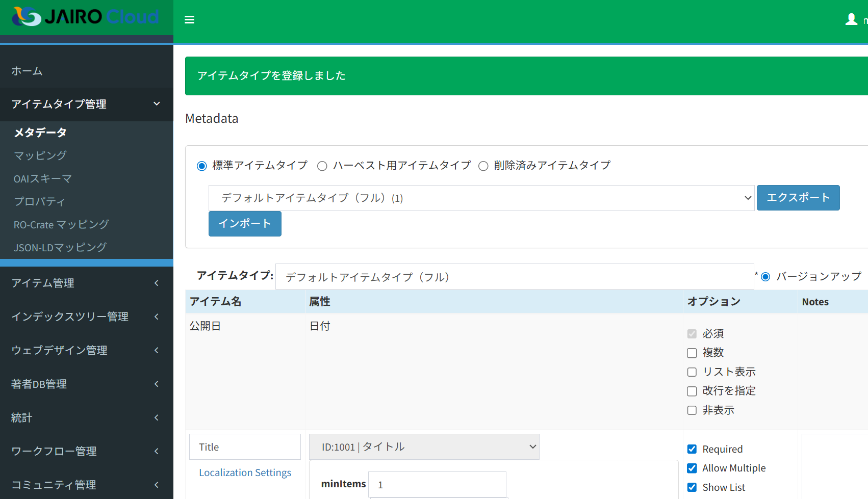
Task: Select ハーベスト用アイテムタイプ radio button
Action: pos(322,166)
